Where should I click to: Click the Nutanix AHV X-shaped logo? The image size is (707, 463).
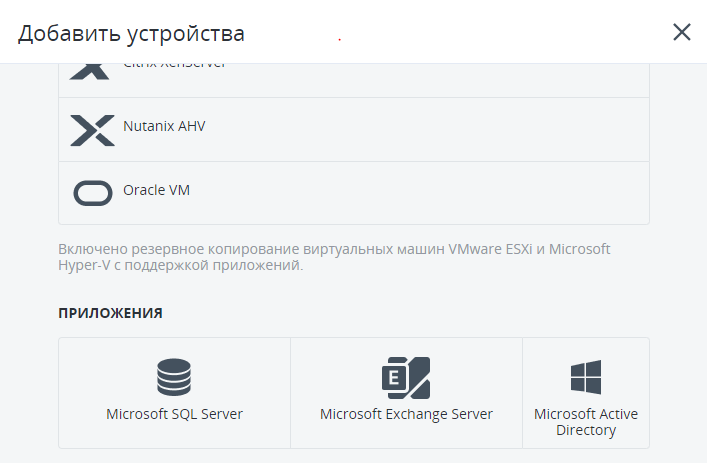pyautogui.click(x=92, y=130)
